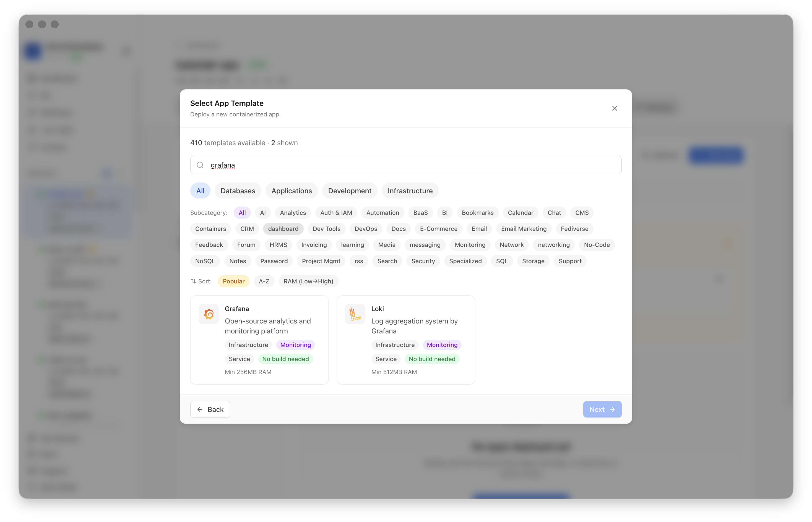812x522 pixels.
Task: Sort templates by Popular
Action: pyautogui.click(x=233, y=281)
